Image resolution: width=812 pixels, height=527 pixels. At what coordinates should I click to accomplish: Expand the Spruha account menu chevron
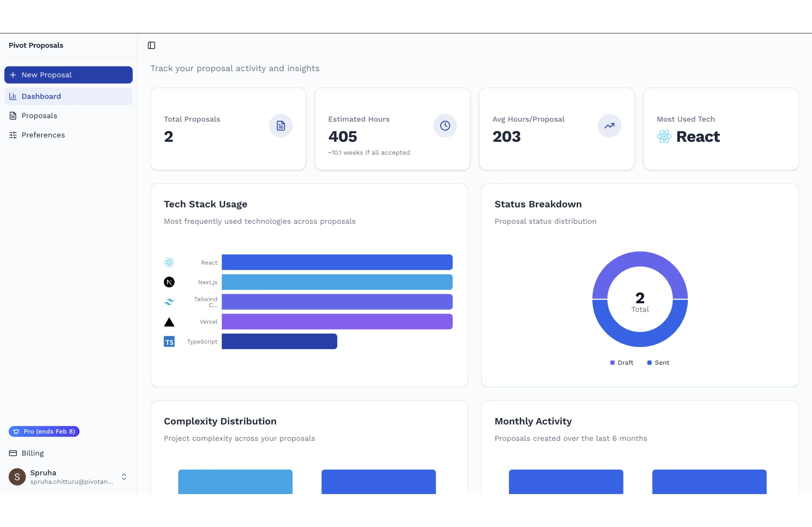pos(124,477)
